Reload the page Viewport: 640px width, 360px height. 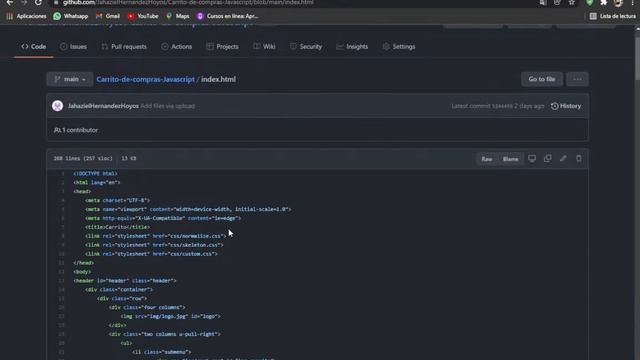[x=38, y=2]
